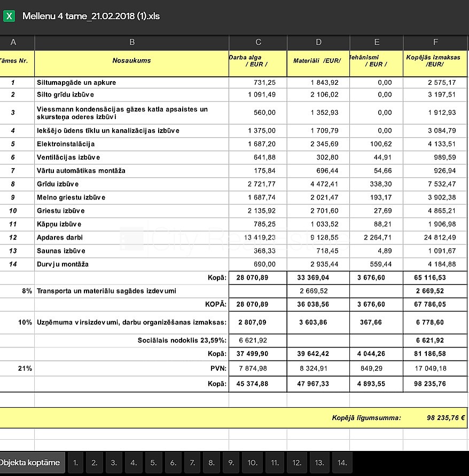Select Apdares darbi total cost 24 812,49
The image size is (469, 476).
click(x=438, y=237)
